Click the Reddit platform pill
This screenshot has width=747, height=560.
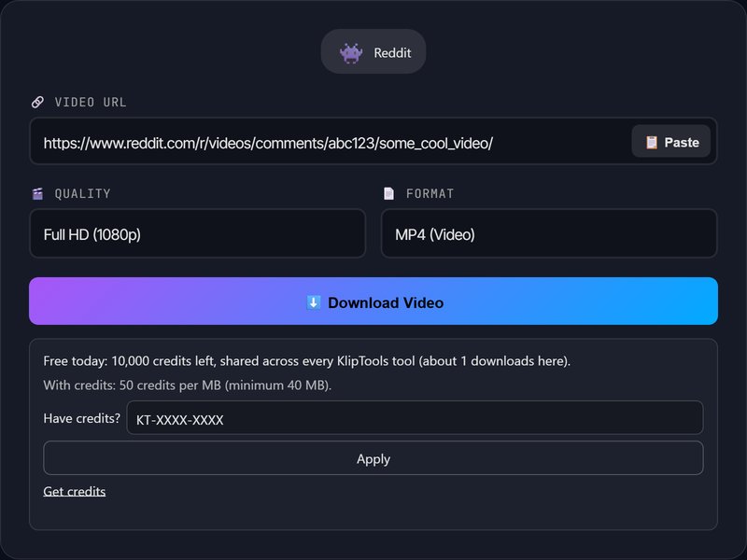pyautogui.click(x=373, y=51)
